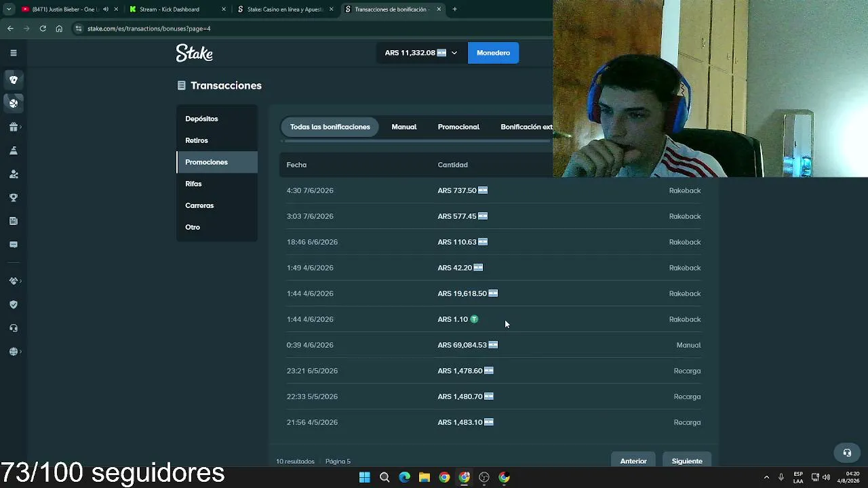Click the gift promotions icon in sidebar
The height and width of the screenshot is (488, 868).
[x=14, y=127]
